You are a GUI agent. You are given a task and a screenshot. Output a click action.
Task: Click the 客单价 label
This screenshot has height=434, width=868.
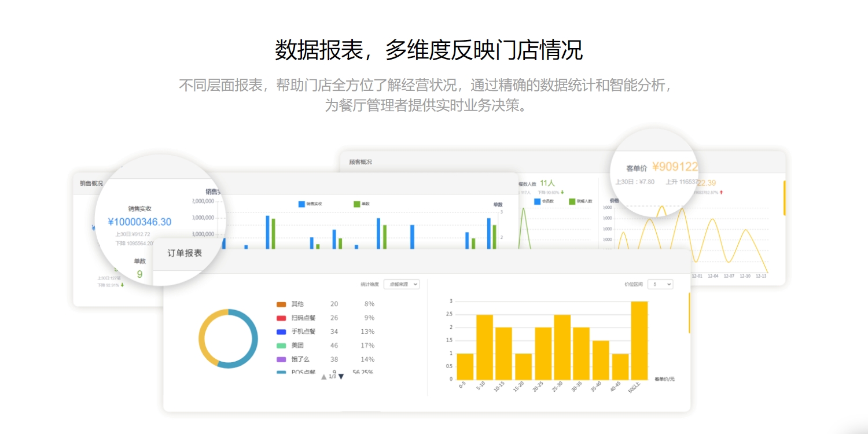point(637,168)
